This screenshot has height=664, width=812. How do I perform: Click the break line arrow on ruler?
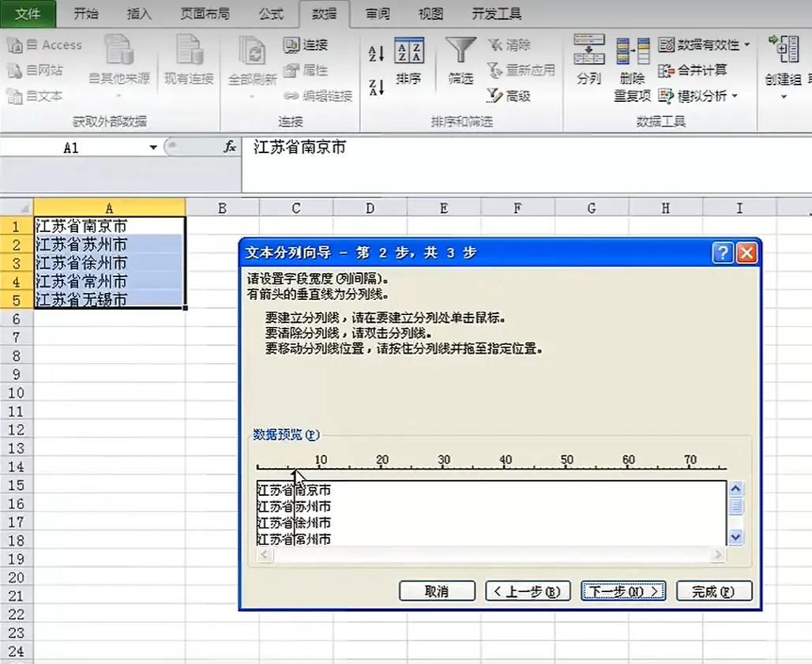click(295, 474)
